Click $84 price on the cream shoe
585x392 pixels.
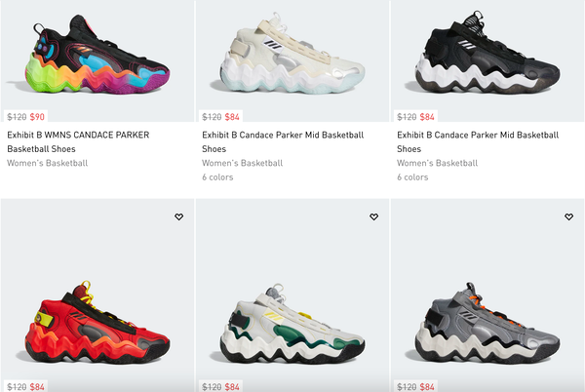(232, 117)
